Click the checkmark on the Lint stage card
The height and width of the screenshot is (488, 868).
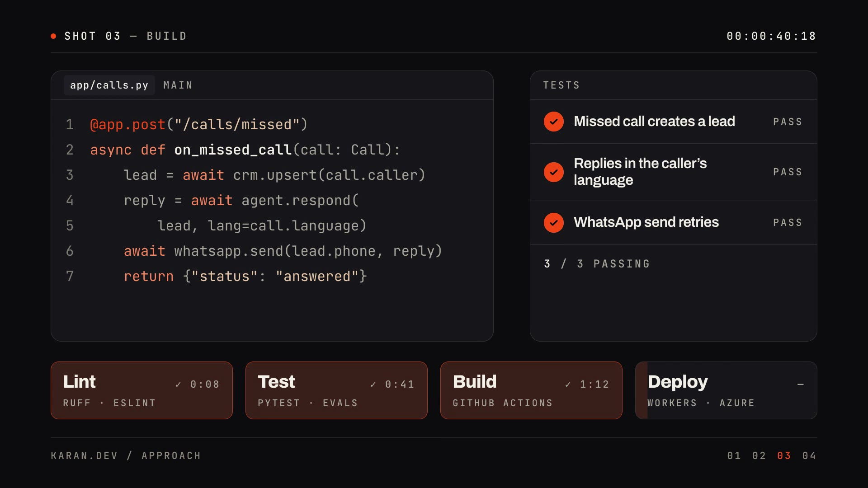click(178, 385)
